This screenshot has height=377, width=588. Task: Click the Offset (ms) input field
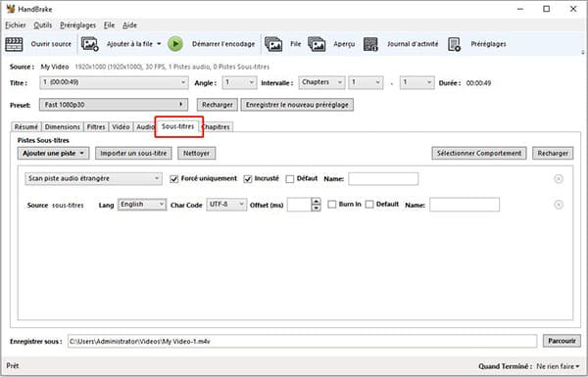point(299,205)
